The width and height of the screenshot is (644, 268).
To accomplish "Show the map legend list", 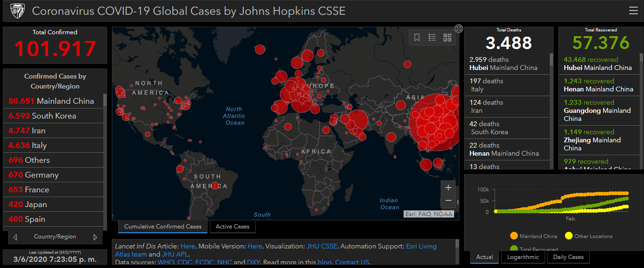I will coord(432,37).
